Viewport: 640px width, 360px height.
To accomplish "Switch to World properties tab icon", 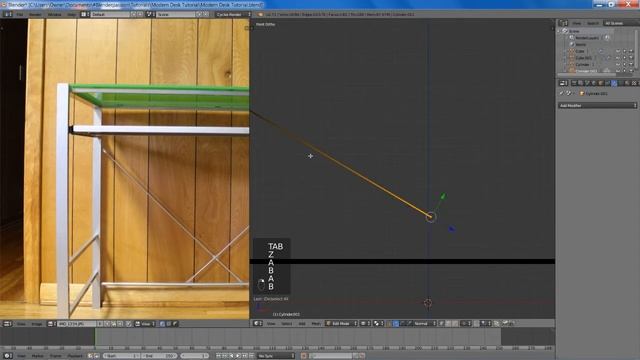I will (x=594, y=83).
